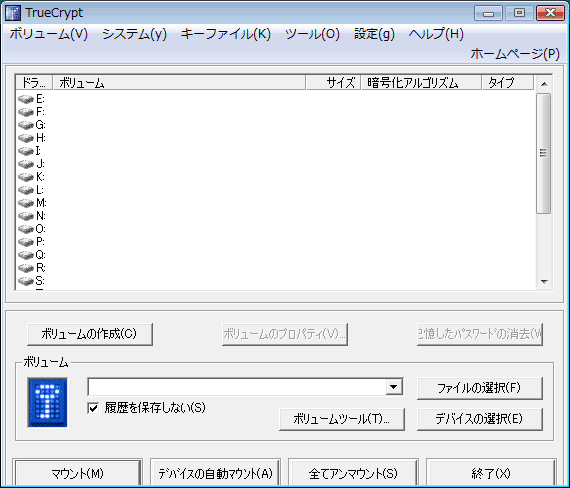Open the ボリューム(V) menu
The width and height of the screenshot is (570, 488).
[49, 34]
